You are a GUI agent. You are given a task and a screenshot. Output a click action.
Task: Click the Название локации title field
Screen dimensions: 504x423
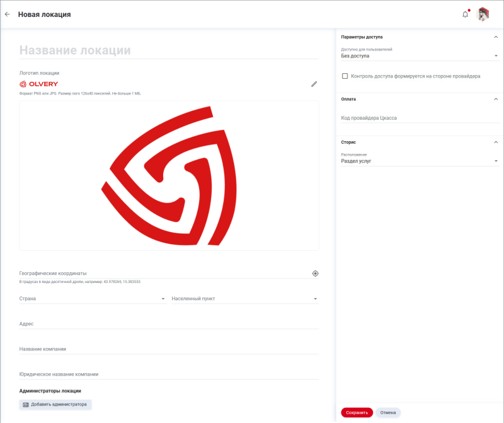click(x=169, y=50)
